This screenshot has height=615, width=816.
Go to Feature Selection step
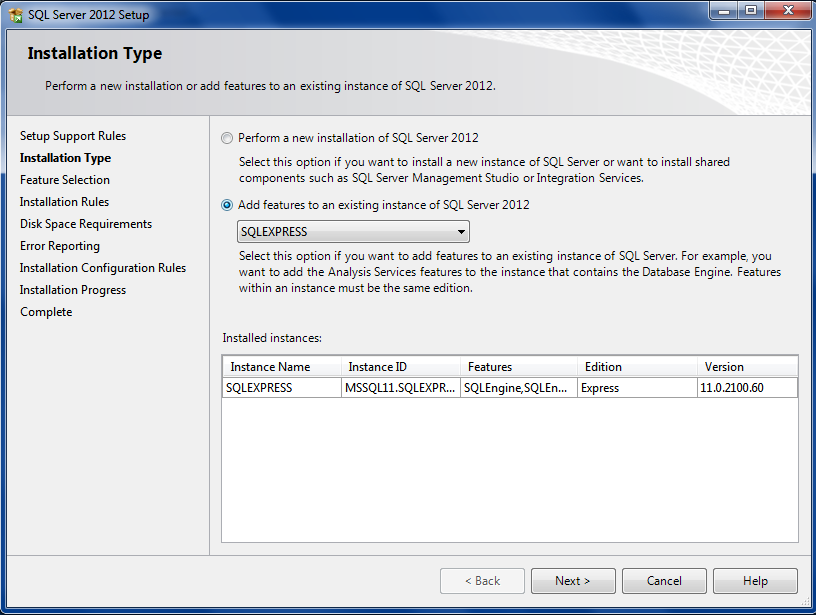(x=65, y=180)
